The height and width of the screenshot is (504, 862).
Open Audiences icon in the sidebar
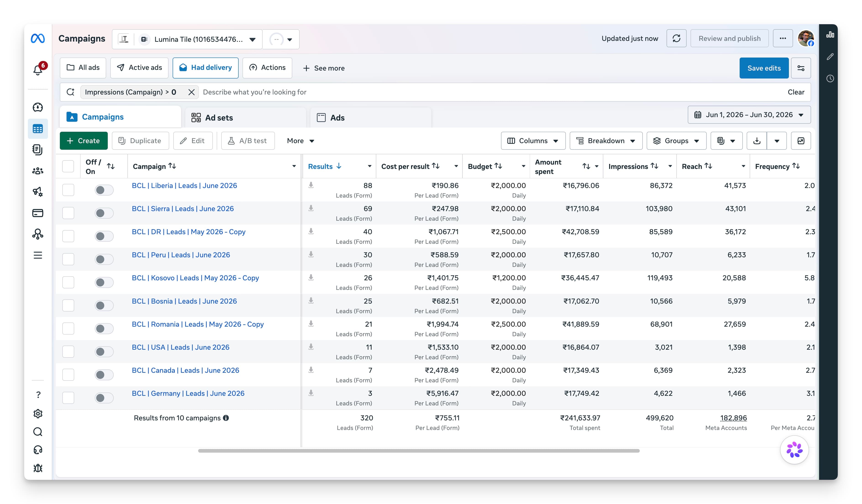(x=38, y=171)
